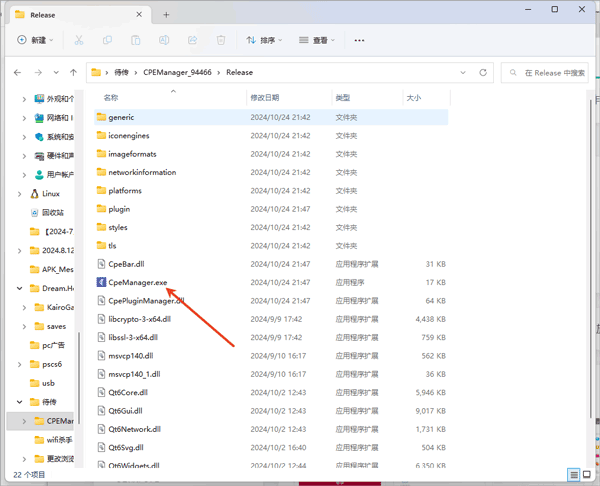Click the Cut scissors icon in toolbar
Screen dimensions: 600x486
coord(79,40)
